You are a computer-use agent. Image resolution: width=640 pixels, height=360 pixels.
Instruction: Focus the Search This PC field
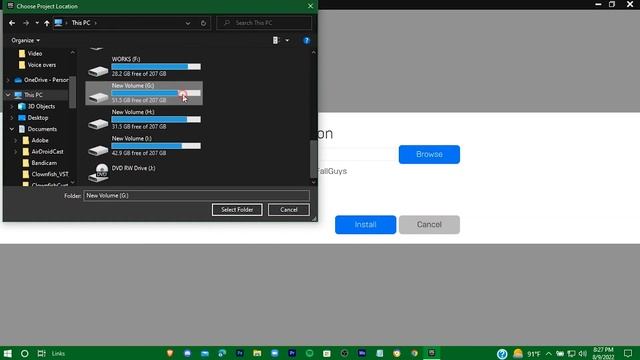[264, 23]
